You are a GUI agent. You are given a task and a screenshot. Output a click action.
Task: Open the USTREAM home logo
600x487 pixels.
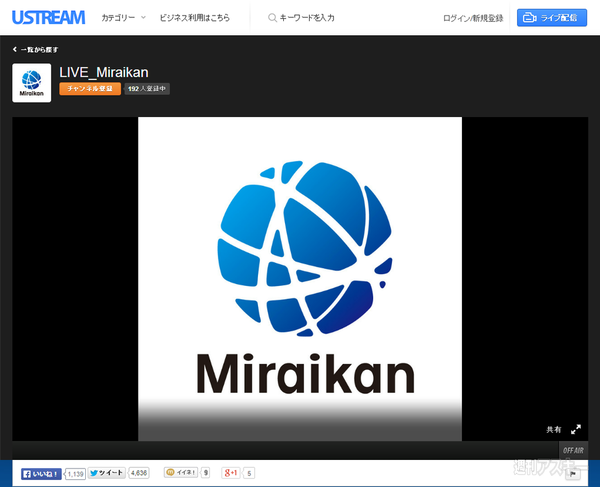(x=48, y=18)
